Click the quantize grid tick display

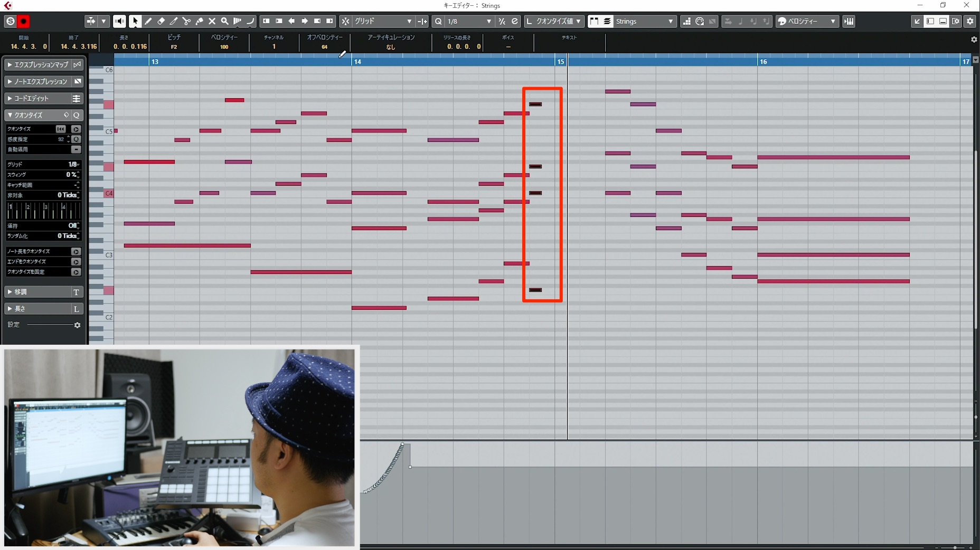coord(43,211)
